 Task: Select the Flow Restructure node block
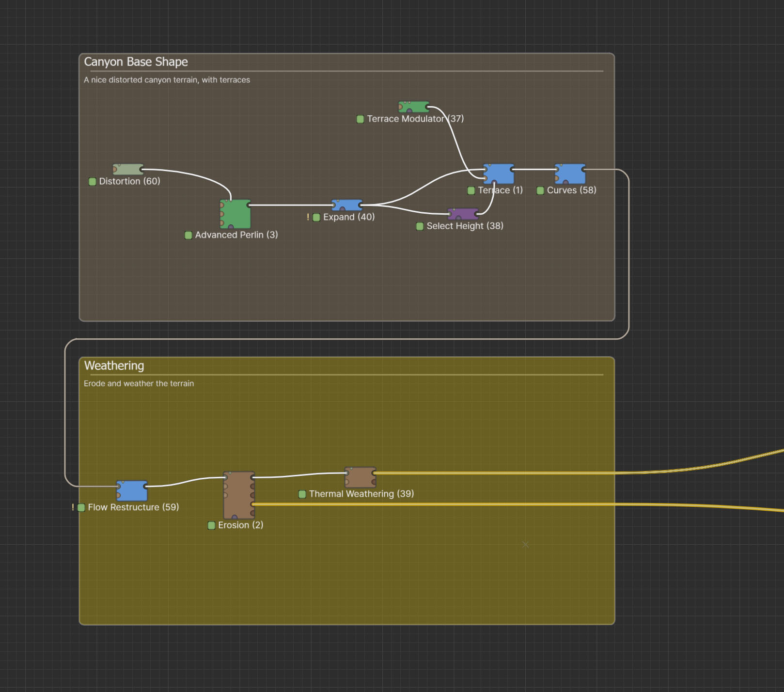tap(132, 491)
